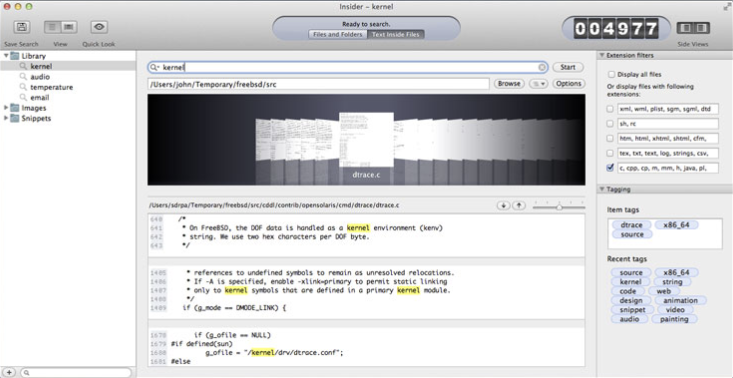Expand the Images group
Screen dimensions: 733x378
coord(6,108)
